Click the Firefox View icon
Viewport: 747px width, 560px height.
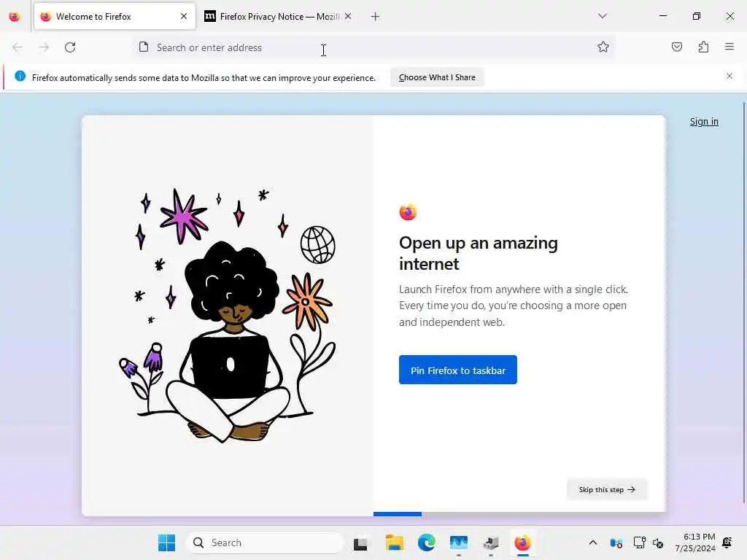(15, 17)
